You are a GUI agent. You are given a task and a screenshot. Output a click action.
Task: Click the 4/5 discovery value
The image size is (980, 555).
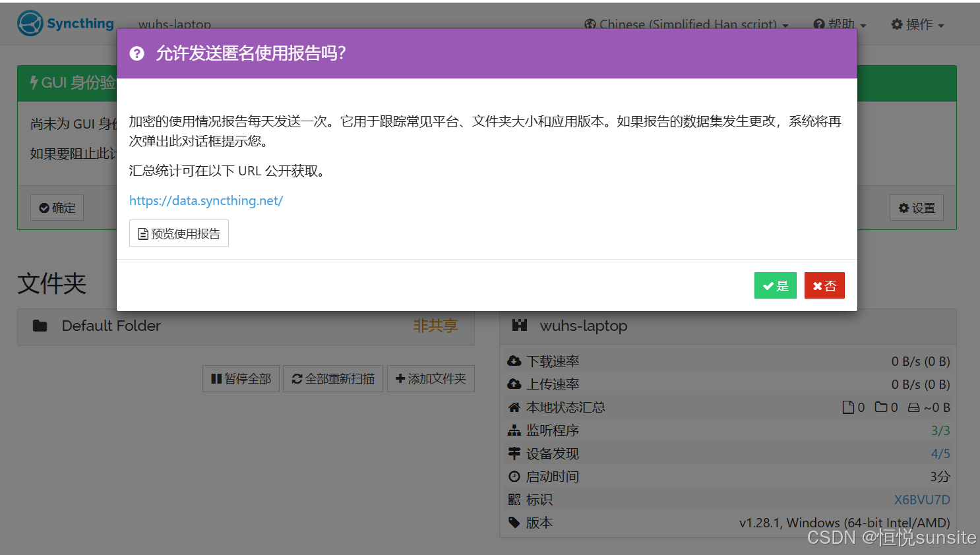pos(940,453)
